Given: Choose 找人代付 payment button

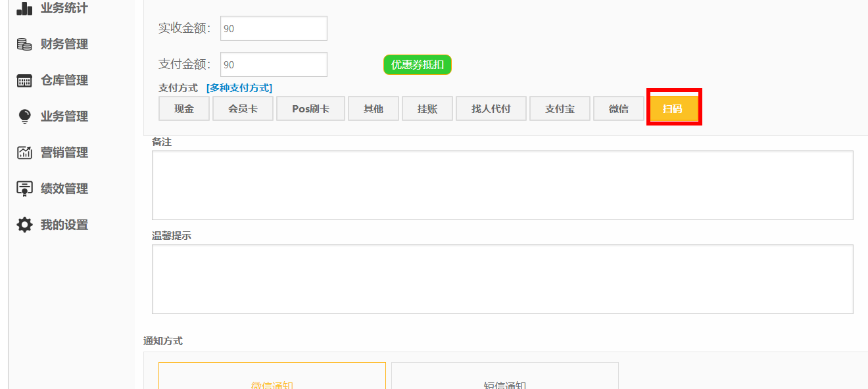Looking at the screenshot, I should point(491,109).
